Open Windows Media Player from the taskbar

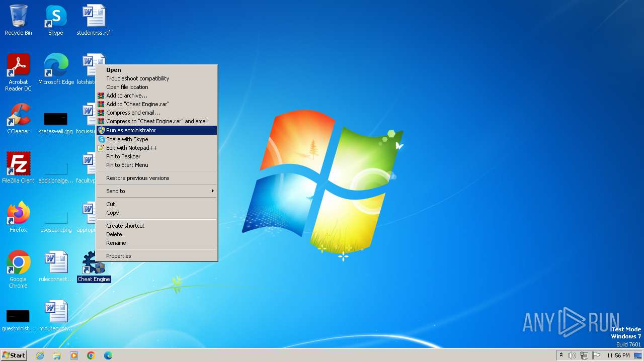click(74, 355)
